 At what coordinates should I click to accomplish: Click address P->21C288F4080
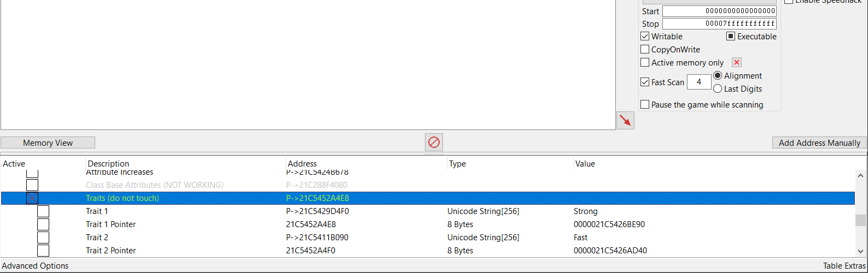click(316, 185)
